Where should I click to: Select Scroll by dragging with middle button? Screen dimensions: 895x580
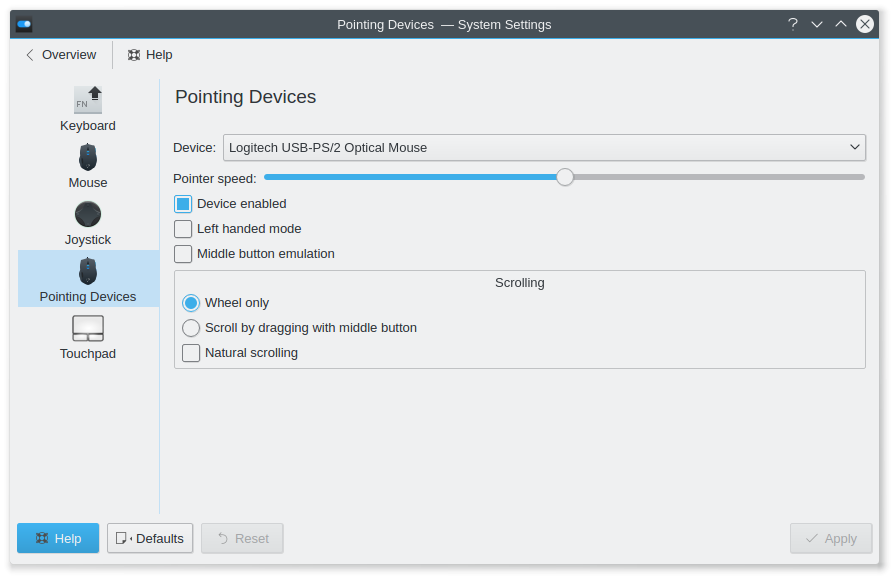click(x=191, y=328)
